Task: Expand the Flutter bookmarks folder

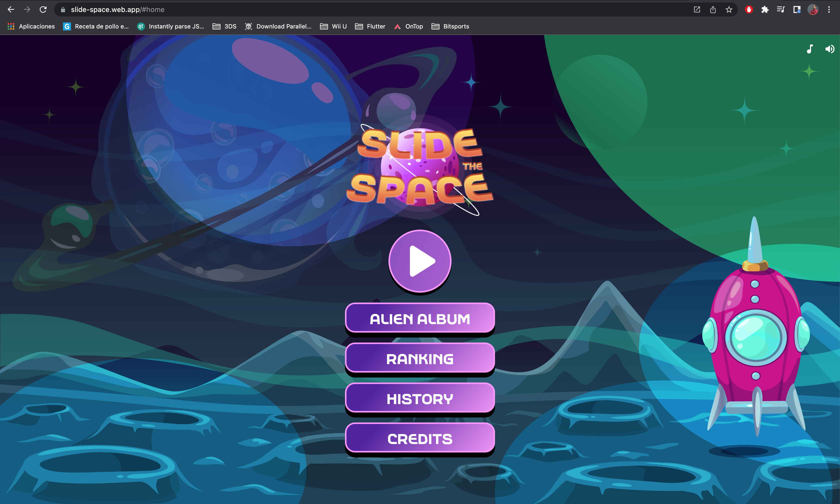Action: (370, 26)
